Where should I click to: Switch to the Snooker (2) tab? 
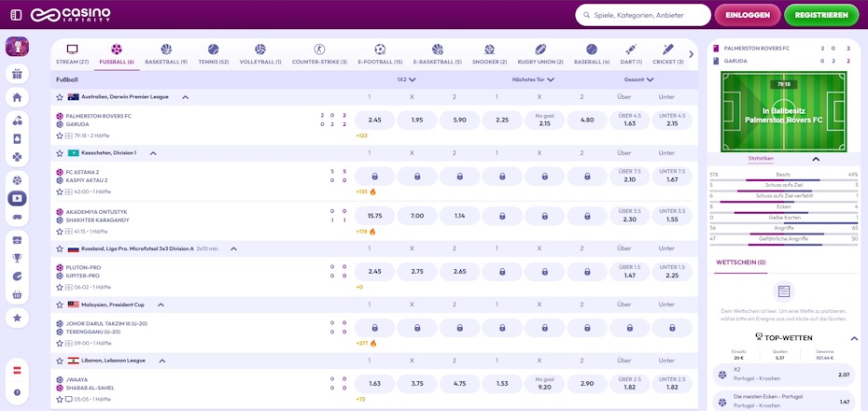click(x=489, y=54)
